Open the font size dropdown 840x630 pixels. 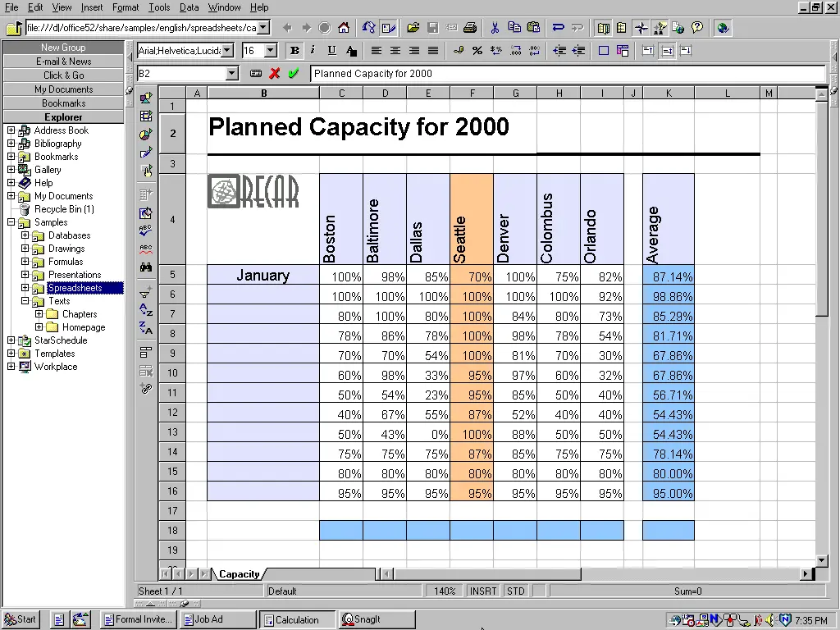pyautogui.click(x=271, y=51)
